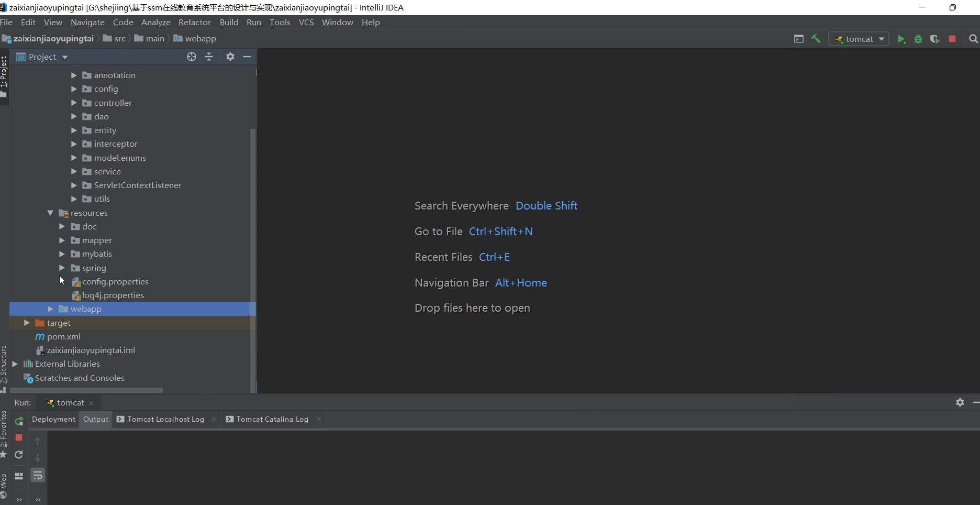Run tomcat with coverage icon

point(935,39)
